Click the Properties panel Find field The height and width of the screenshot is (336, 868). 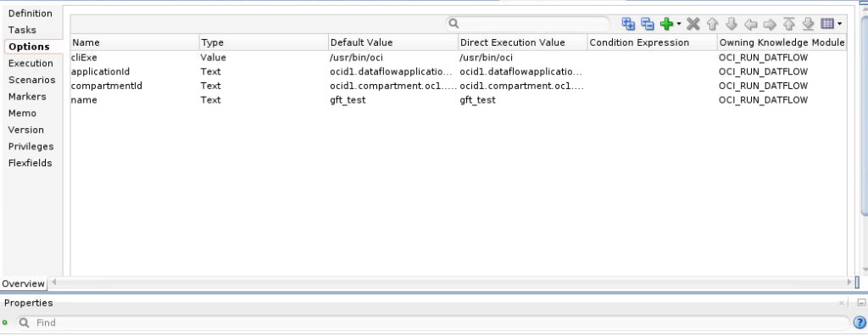[x=432, y=322]
